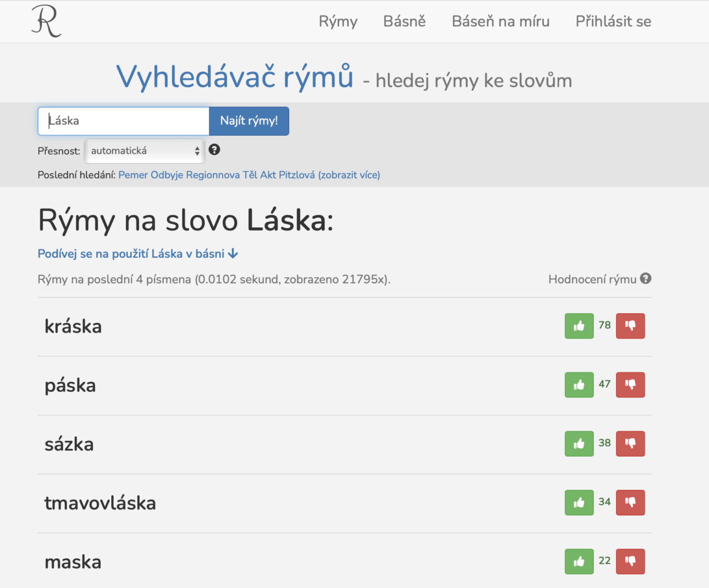
Task: Upvote the rhyme tmavovláska
Action: point(579,503)
